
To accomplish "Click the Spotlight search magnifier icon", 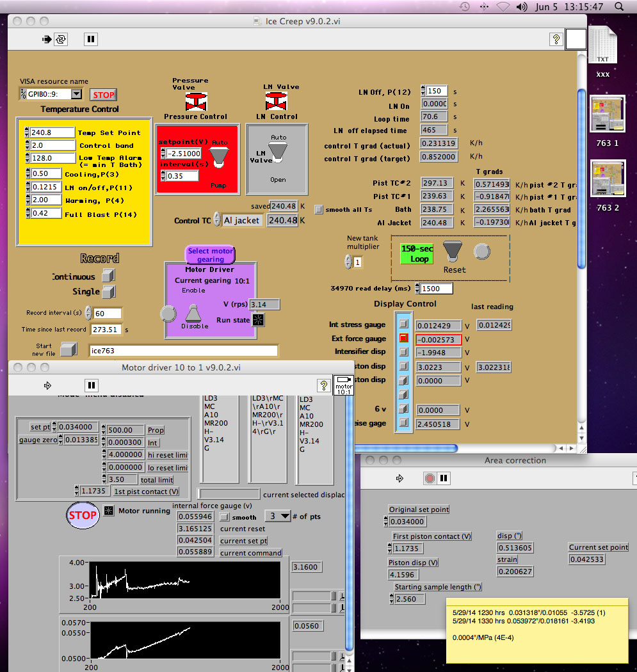I will pyautogui.click(x=618, y=7).
